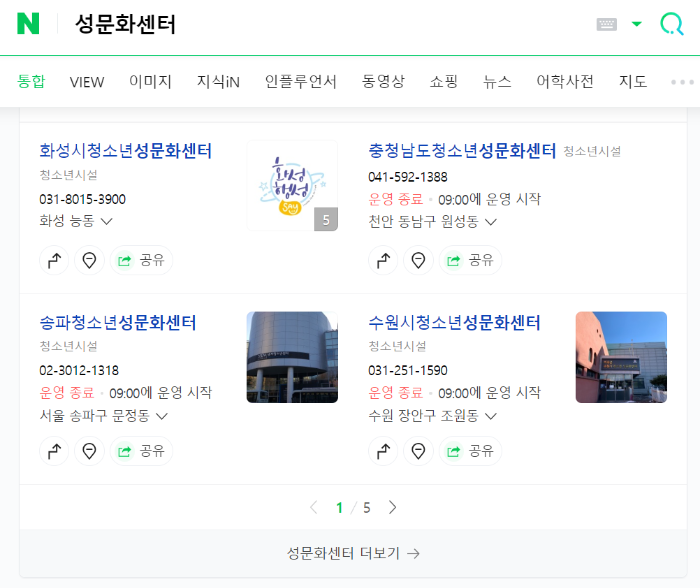Click map pin icon for 수원시청소년성문화센터
Screen dimensions: 700x588
click(418, 451)
